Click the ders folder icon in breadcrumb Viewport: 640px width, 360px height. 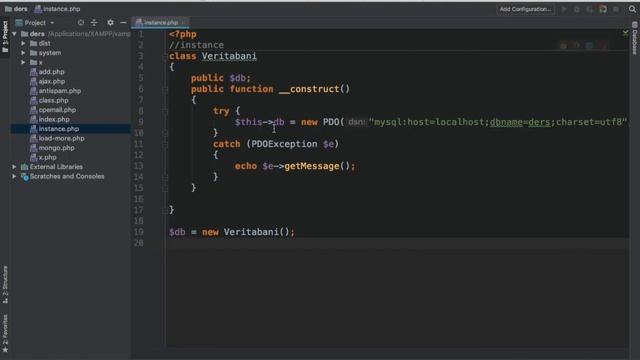(x=8, y=9)
